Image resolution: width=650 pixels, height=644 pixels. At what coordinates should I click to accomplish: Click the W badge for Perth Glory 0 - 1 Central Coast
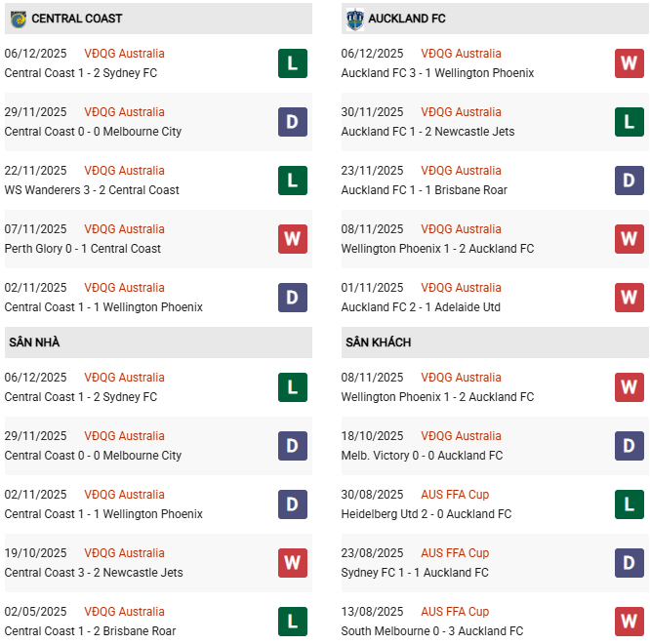(292, 239)
